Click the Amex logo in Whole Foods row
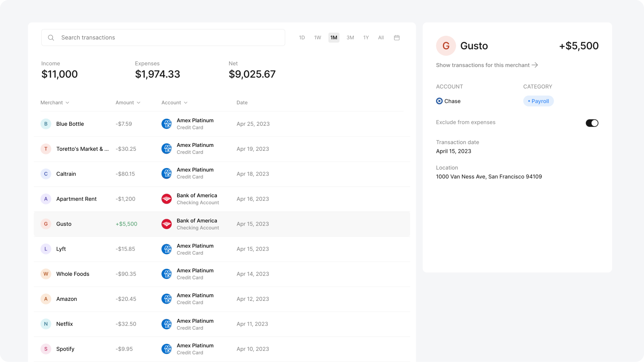This screenshot has height=362, width=644. (167, 274)
